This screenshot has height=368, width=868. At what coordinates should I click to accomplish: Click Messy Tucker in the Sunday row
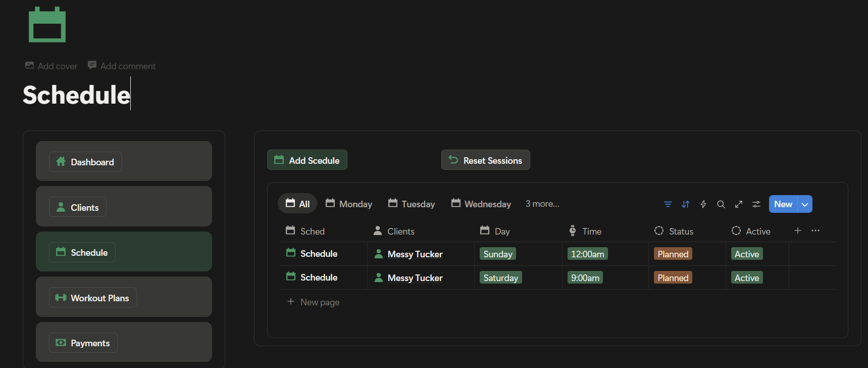point(415,254)
